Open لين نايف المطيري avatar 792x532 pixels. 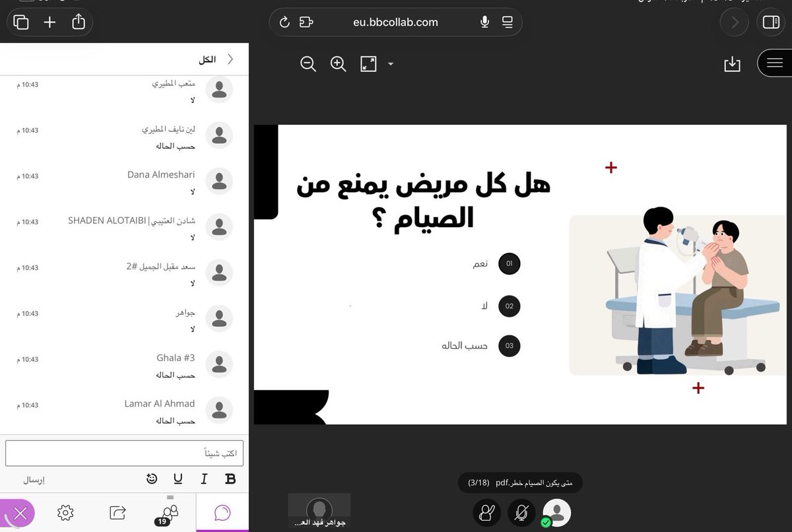pyautogui.click(x=219, y=135)
